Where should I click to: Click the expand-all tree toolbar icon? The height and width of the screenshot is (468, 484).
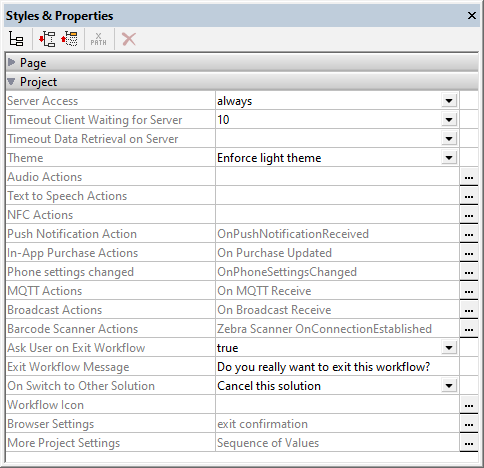click(47, 39)
